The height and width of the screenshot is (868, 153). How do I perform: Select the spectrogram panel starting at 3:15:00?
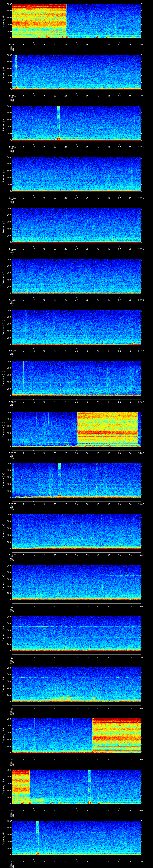(77, 72)
